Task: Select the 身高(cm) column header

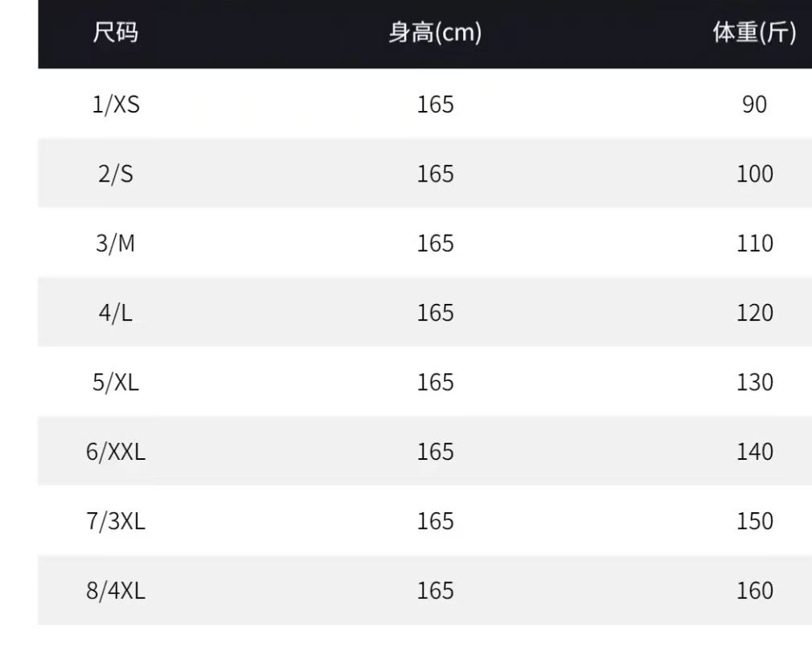Action: point(435,33)
